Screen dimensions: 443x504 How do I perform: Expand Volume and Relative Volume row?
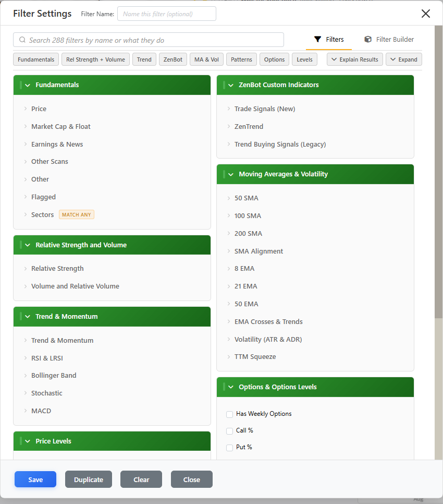coord(112,286)
